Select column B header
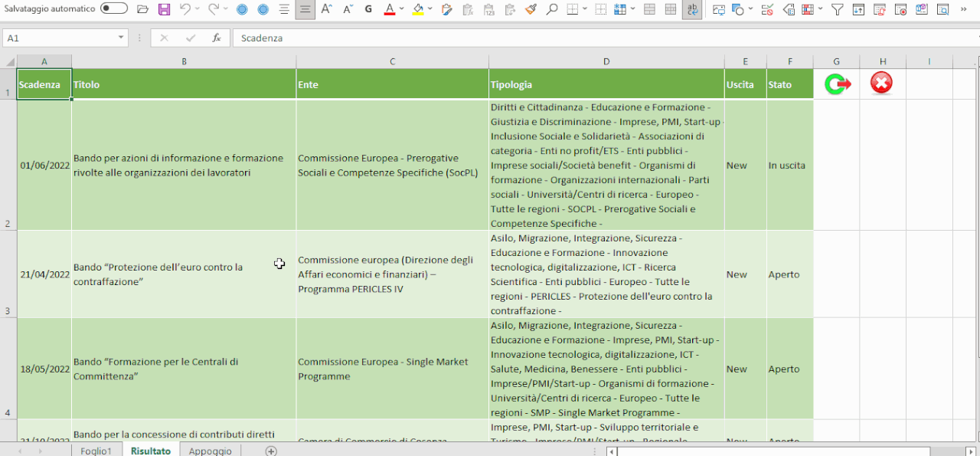Screen dimensions: 980x456 (184, 61)
